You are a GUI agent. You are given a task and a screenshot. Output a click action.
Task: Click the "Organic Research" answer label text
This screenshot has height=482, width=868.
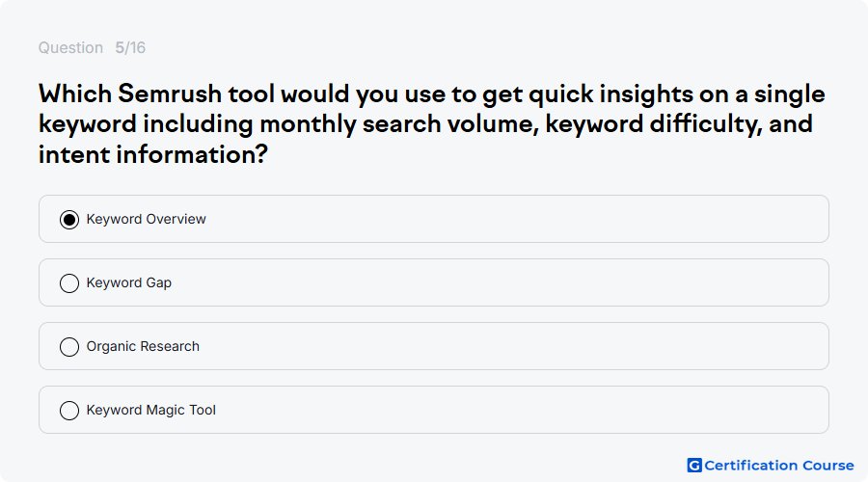point(143,346)
